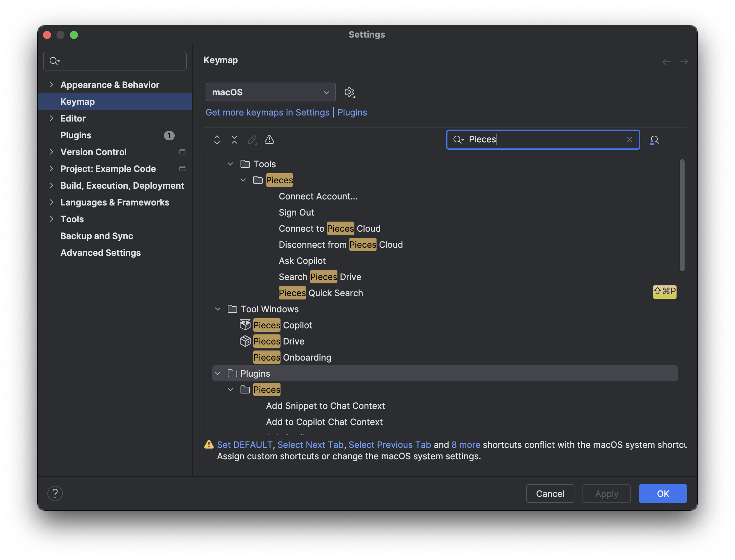Click the Plugins update badge showing 1
Viewport: 735px width, 560px height.
click(x=169, y=135)
